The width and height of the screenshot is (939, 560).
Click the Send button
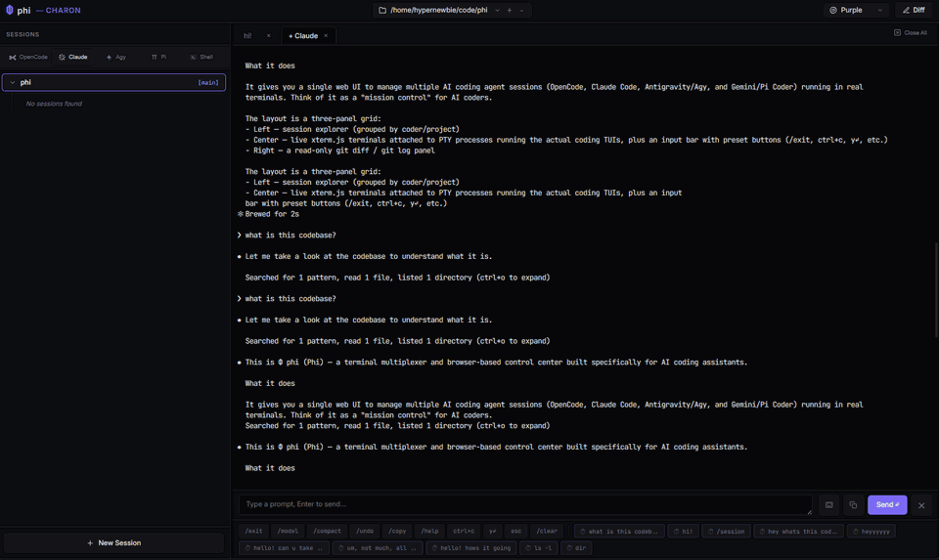click(x=887, y=505)
